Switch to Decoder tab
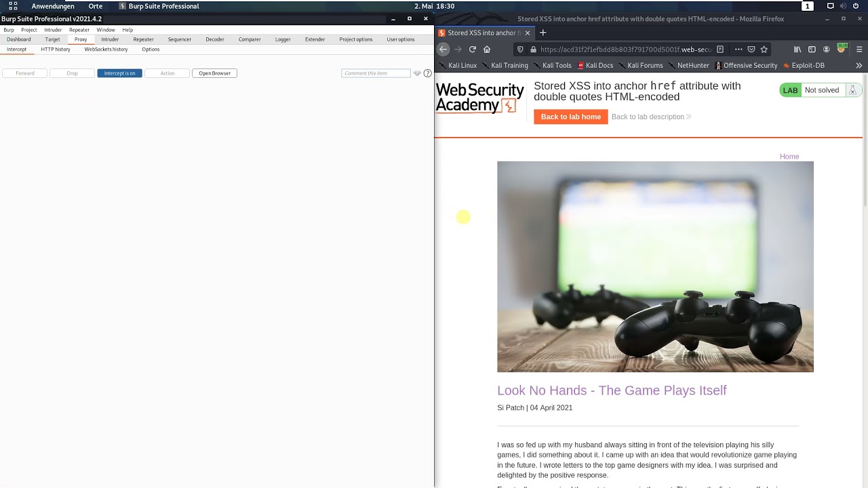Image resolution: width=868 pixels, height=488 pixels. coord(215,39)
